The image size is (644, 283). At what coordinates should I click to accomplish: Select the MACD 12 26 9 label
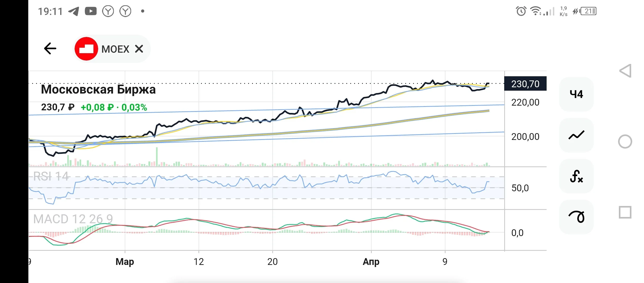click(73, 219)
